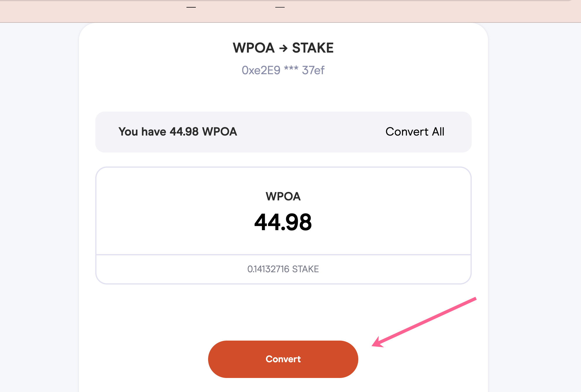Click the asterisks in the masked address
Viewport: 581px width, 392px height.
[291, 69]
